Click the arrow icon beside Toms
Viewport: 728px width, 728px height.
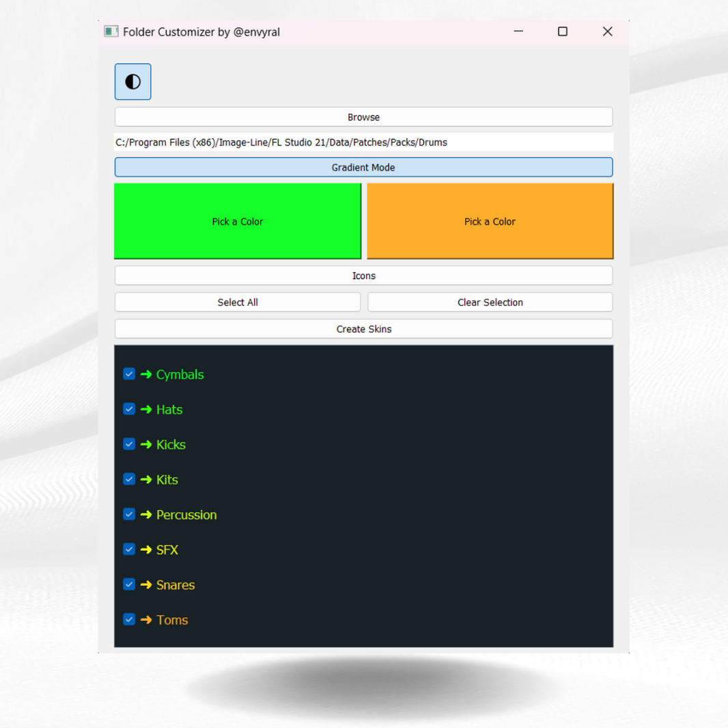click(x=146, y=619)
